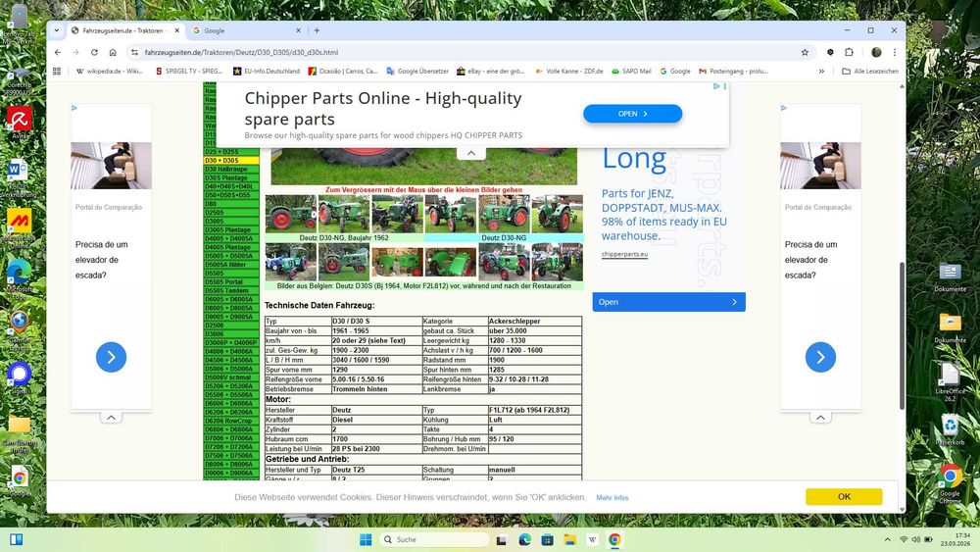Open the eBay bookmark
This screenshot has width=980, height=552.
491,72
